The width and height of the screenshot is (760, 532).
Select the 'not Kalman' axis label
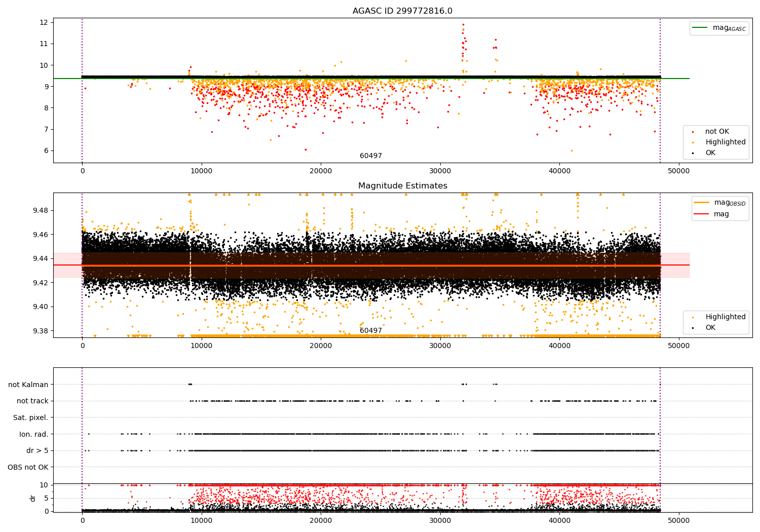[28, 385]
